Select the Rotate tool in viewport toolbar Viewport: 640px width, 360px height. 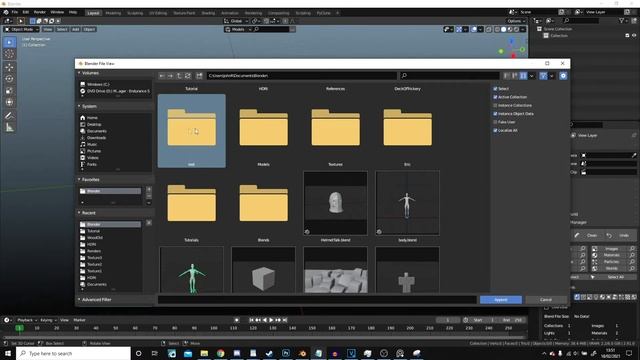pos(9,79)
